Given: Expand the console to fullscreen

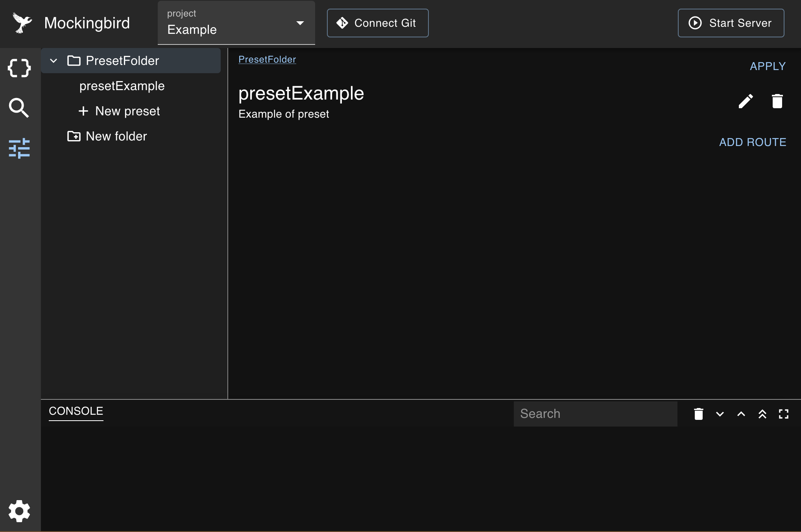Looking at the screenshot, I should 783,414.
